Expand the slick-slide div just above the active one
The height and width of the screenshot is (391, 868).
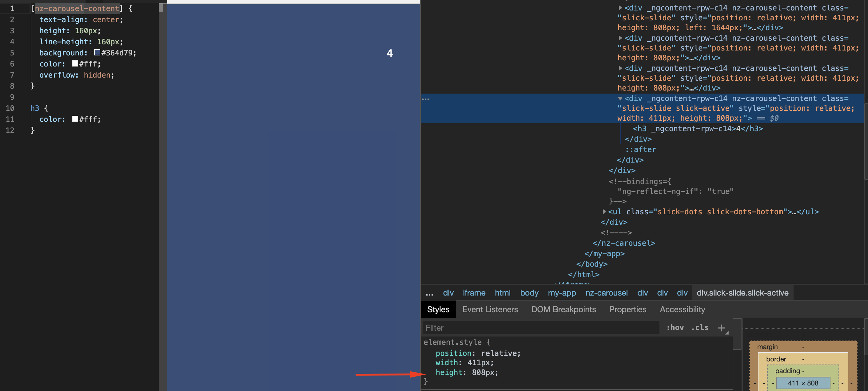pyautogui.click(x=620, y=68)
